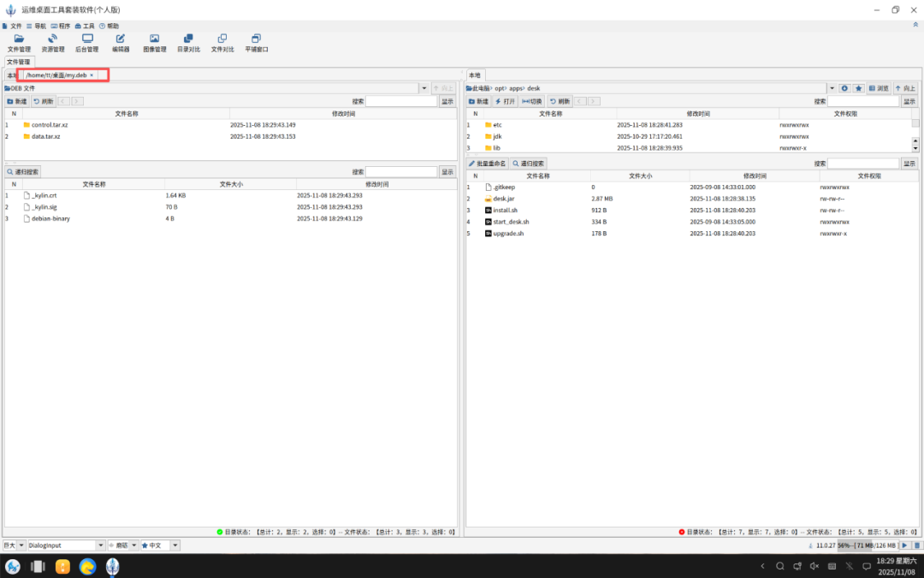This screenshot has height=578, width=924.
Task: Click 浏览 browse button in right pane
Action: pos(879,88)
